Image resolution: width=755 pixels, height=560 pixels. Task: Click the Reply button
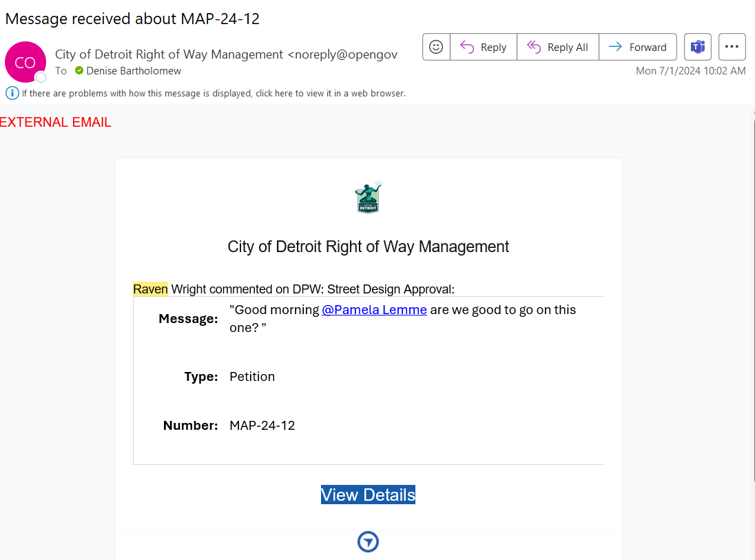[484, 47]
